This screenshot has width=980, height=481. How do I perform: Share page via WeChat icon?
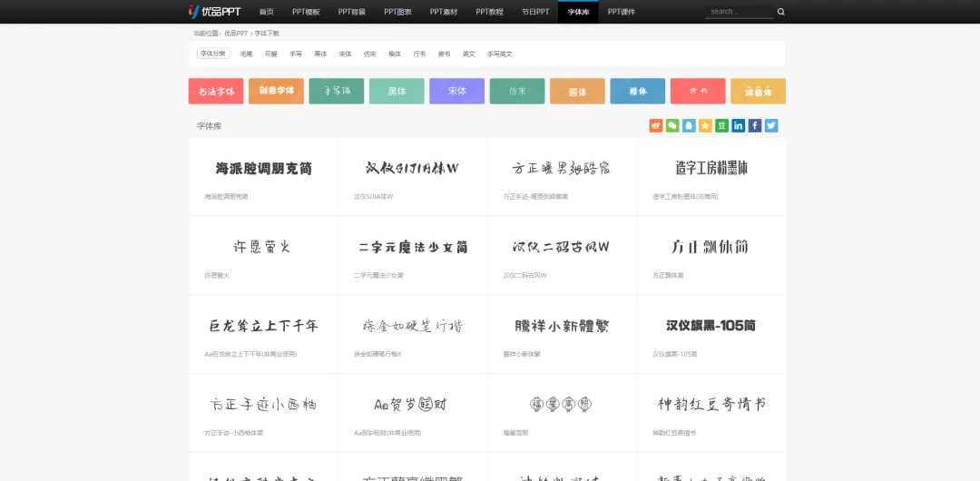pyautogui.click(x=672, y=126)
